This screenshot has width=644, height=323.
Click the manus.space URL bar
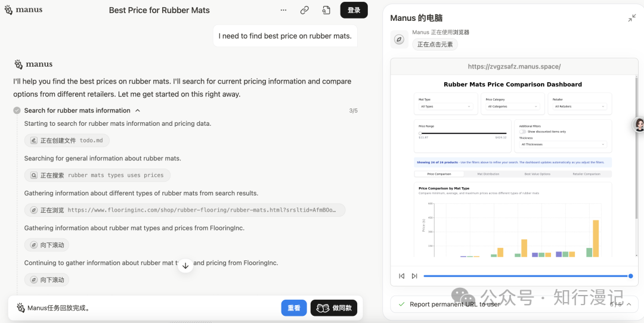click(x=514, y=66)
